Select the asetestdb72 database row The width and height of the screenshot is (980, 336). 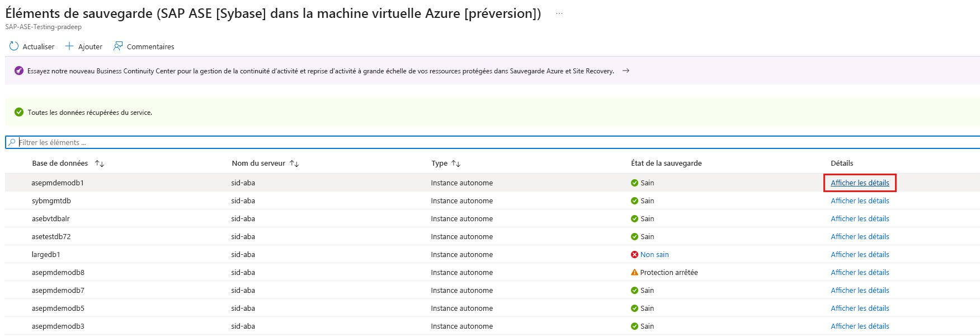[51, 237]
